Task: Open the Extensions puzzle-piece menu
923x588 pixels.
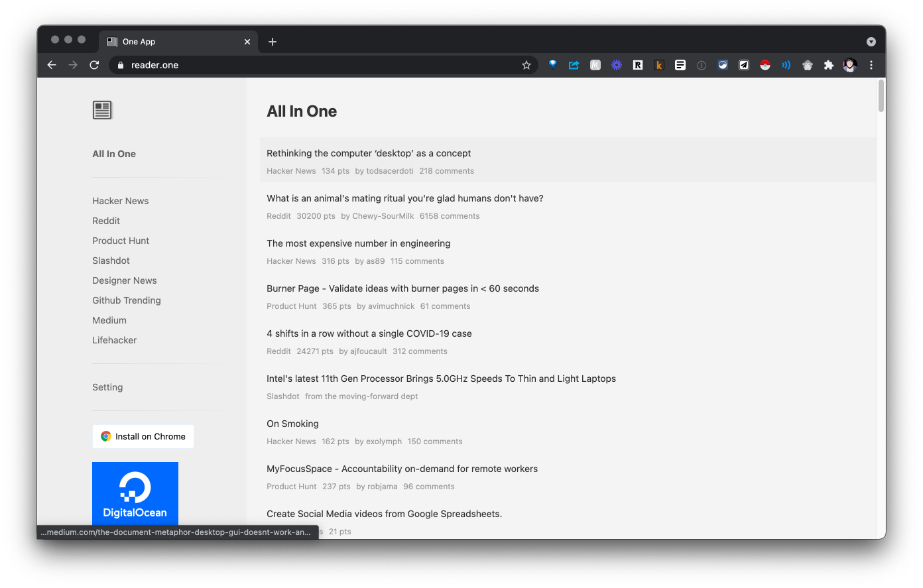Action: (829, 65)
